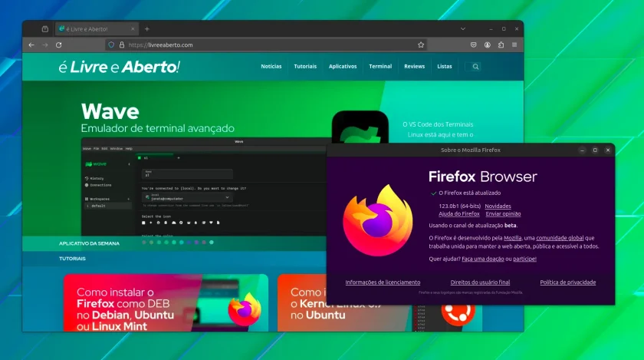Maximize the main Firefox browser window

[504, 29]
